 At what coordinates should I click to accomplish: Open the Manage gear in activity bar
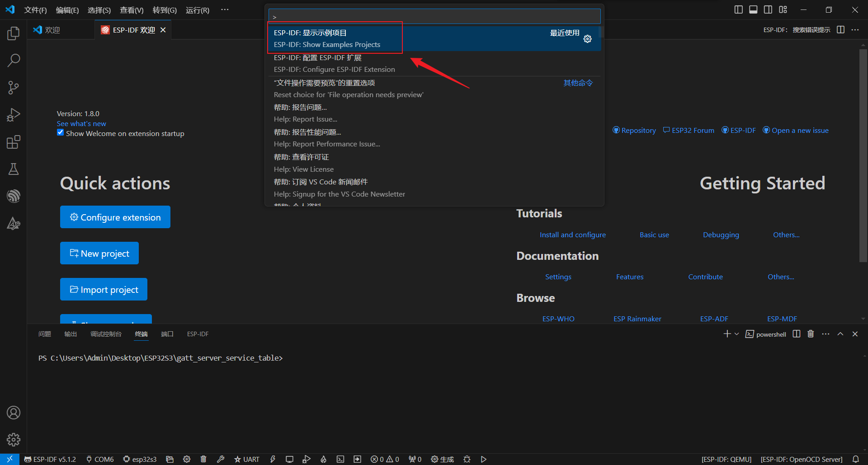pyautogui.click(x=14, y=439)
